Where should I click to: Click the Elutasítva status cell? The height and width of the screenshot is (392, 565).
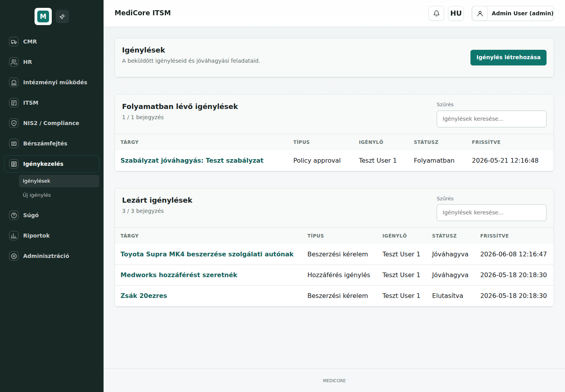(x=447, y=296)
